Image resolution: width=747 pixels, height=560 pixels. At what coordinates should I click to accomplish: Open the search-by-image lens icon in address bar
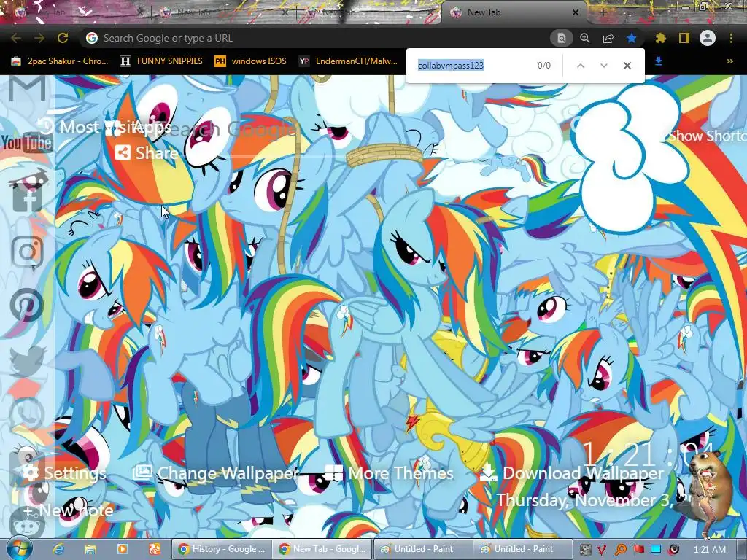point(561,38)
